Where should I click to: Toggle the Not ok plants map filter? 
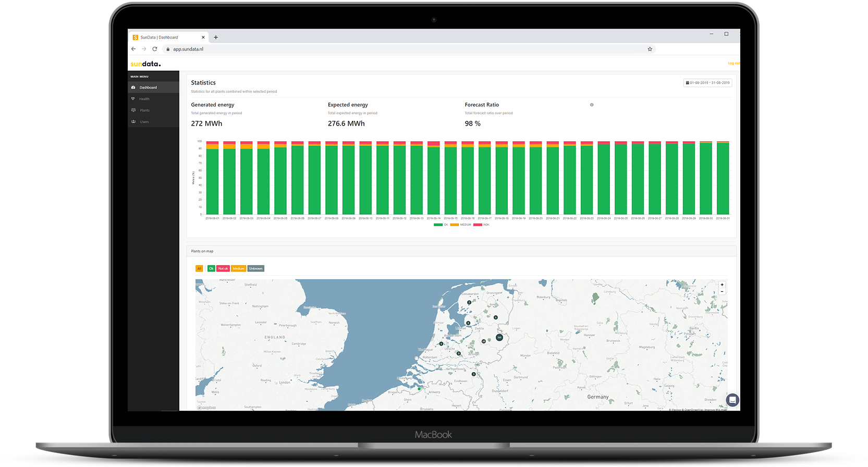(x=223, y=268)
